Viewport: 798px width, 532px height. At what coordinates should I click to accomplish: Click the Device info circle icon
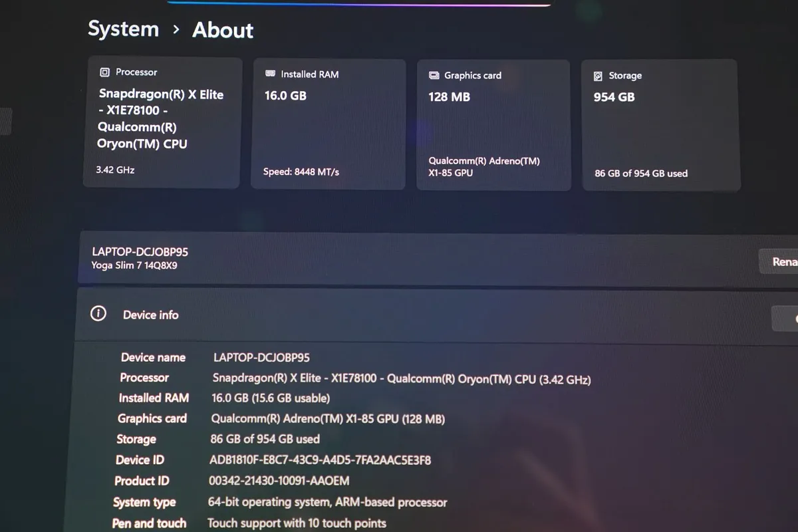coord(98,314)
